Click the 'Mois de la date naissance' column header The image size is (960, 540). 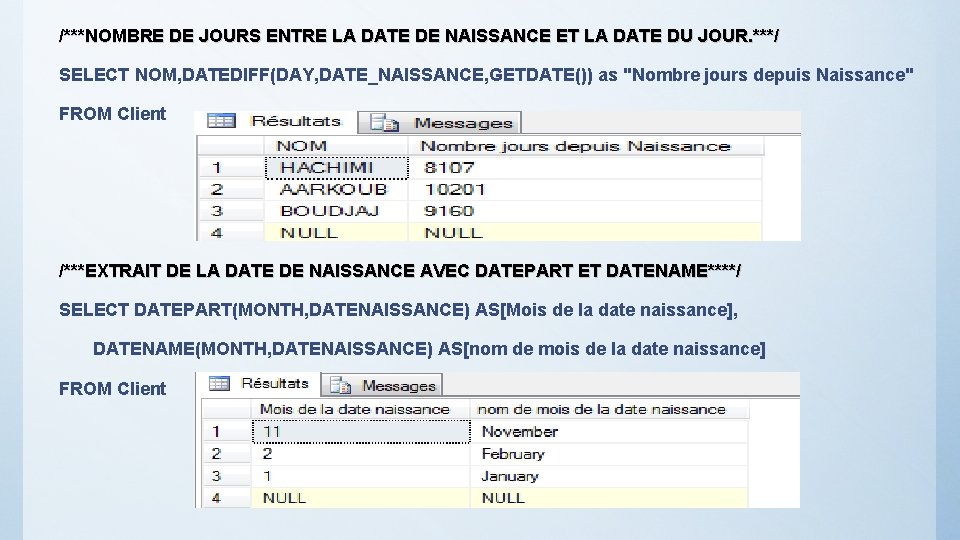pyautogui.click(x=361, y=409)
